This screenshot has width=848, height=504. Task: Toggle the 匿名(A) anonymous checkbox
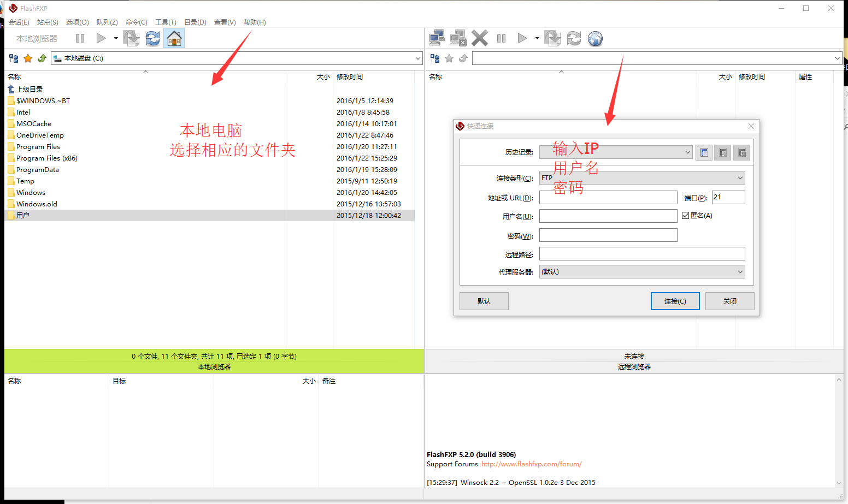(x=685, y=216)
